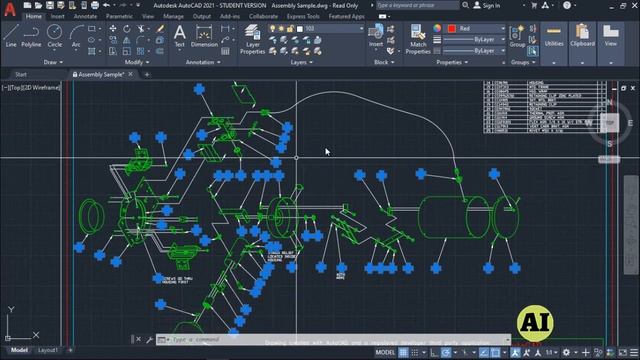Select the Mirror tool in Modify panel
The width and height of the screenshot is (640, 360).
127,40
